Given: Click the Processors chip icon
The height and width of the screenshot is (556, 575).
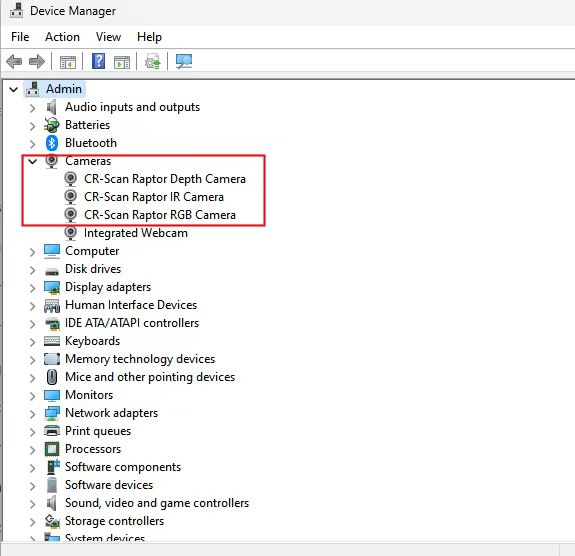Looking at the screenshot, I should click(x=52, y=449).
